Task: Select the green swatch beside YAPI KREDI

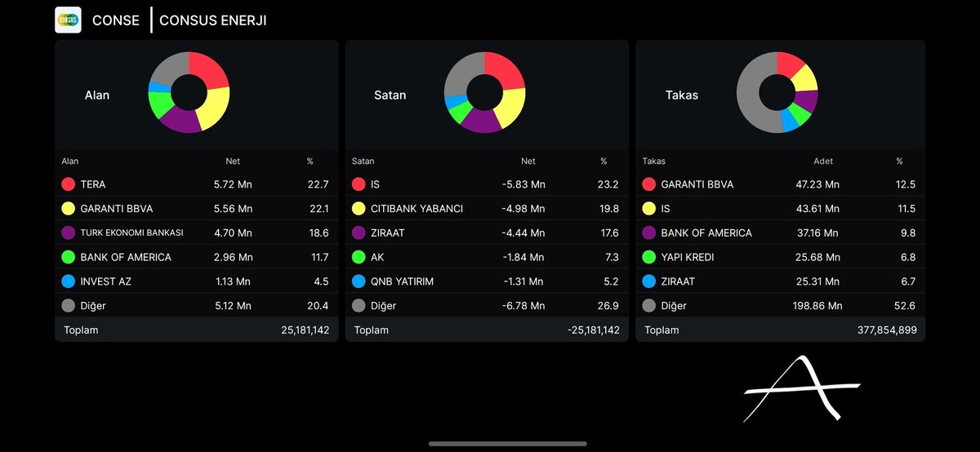Action: pos(649,257)
